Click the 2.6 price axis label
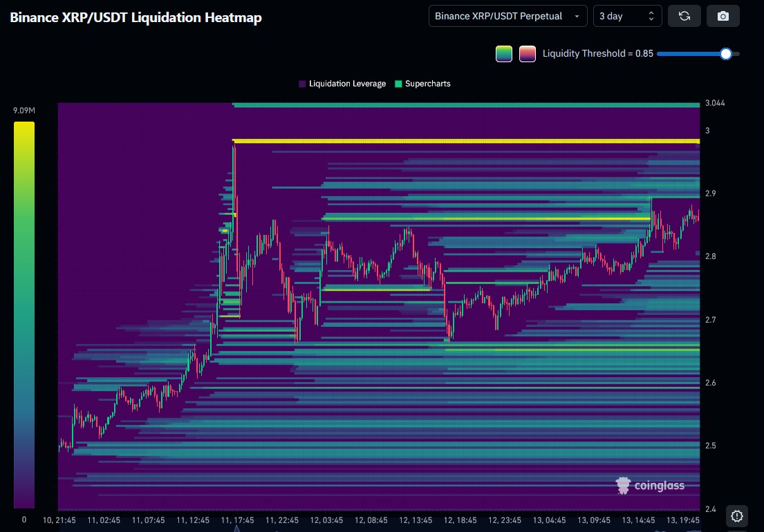 [710, 383]
